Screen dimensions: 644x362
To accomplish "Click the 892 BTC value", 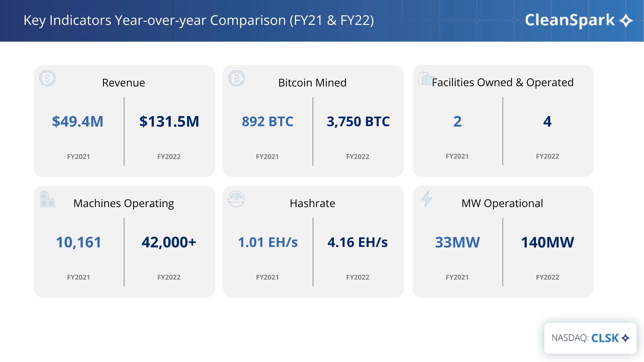I will 267,122.
